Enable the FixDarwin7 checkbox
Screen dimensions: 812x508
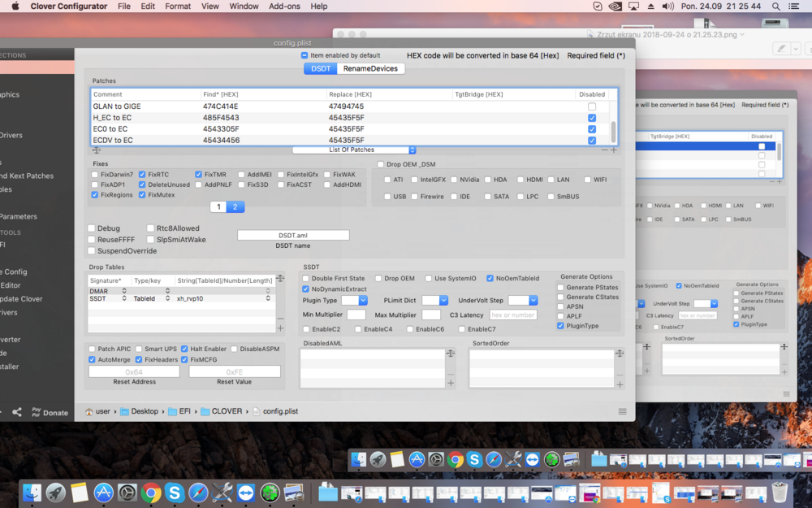coord(96,175)
